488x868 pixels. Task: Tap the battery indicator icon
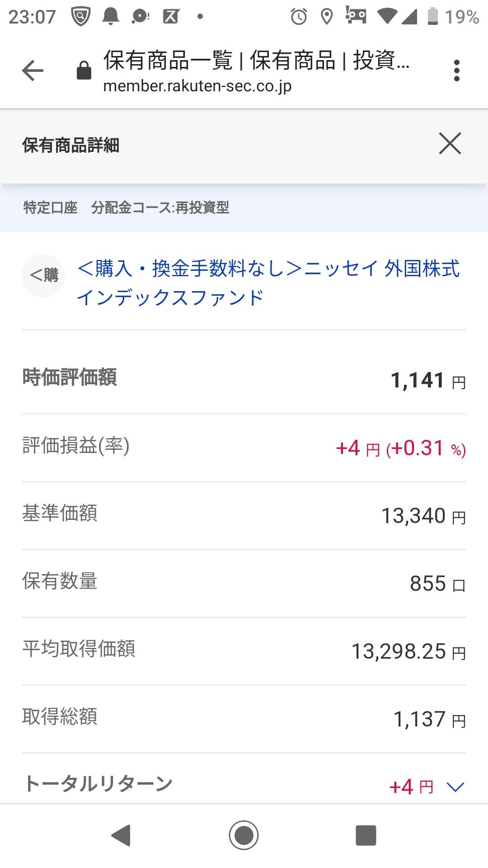432,17
